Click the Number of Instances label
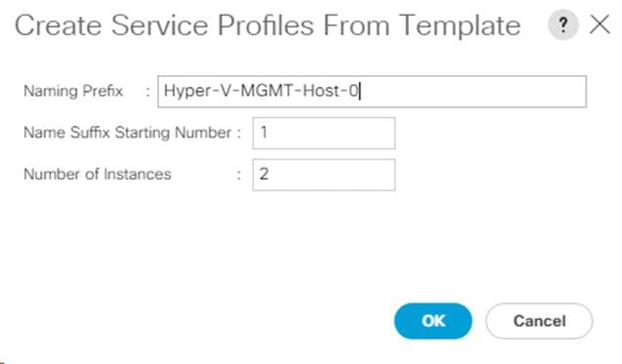Viewport: 622px width, 364px height. [98, 174]
